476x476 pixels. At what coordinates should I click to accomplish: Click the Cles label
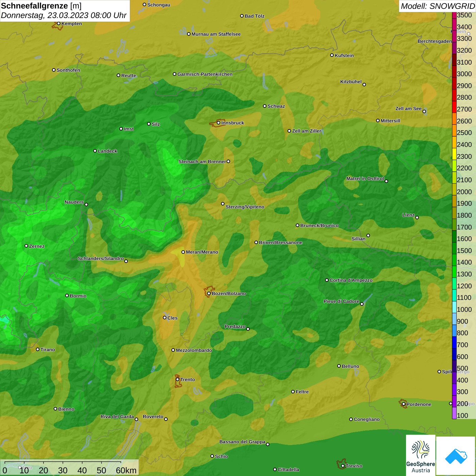pos(172,318)
